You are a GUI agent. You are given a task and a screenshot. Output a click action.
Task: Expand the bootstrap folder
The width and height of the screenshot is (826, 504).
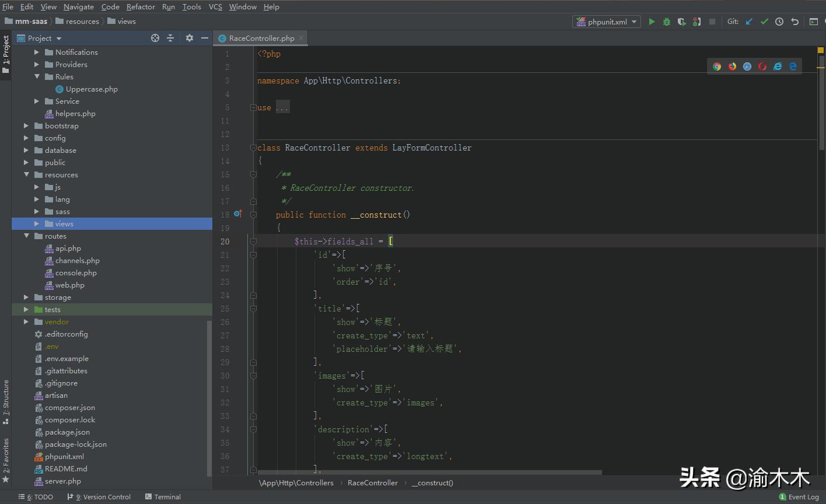pyautogui.click(x=26, y=126)
